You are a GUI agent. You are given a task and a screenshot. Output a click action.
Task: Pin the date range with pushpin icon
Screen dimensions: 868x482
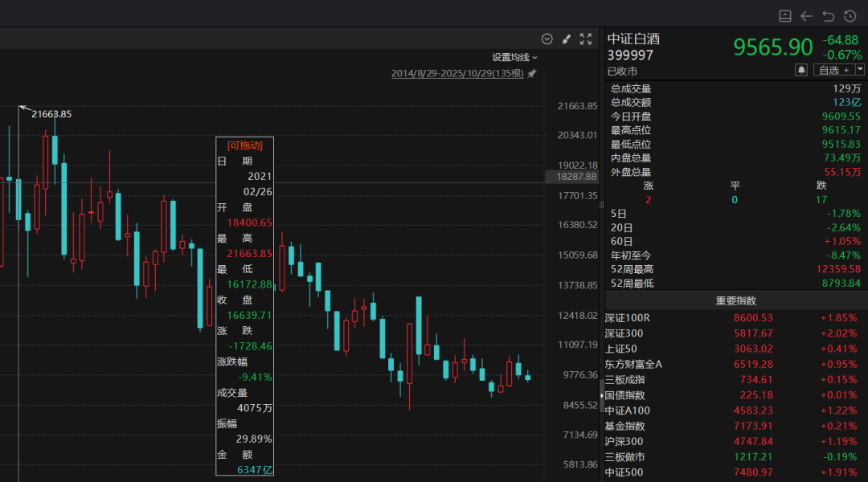tap(532, 74)
